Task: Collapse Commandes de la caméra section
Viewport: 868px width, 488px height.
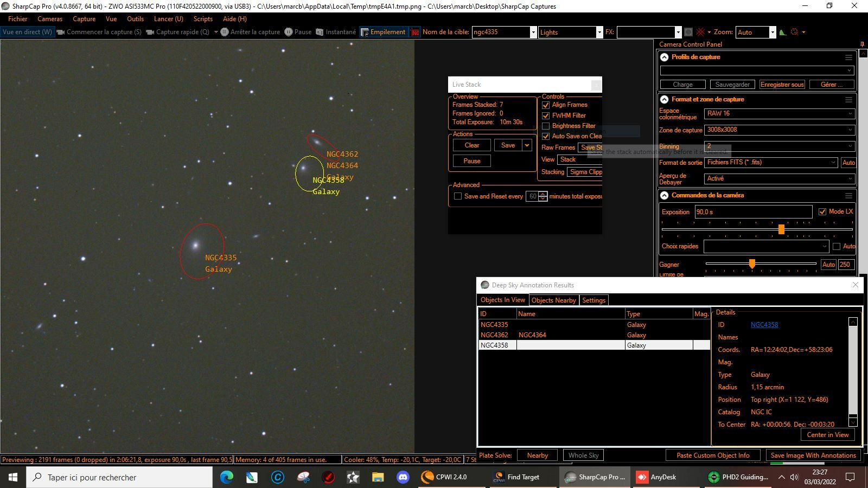Action: [x=664, y=195]
